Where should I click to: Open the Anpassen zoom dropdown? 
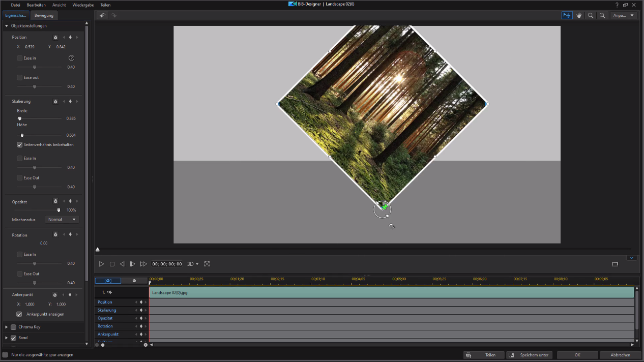pos(624,15)
